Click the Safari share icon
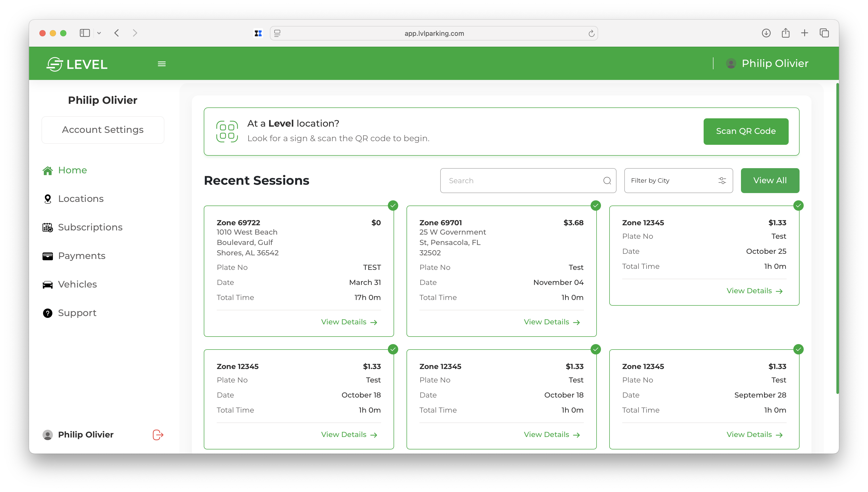The width and height of the screenshot is (868, 492). 785,33
